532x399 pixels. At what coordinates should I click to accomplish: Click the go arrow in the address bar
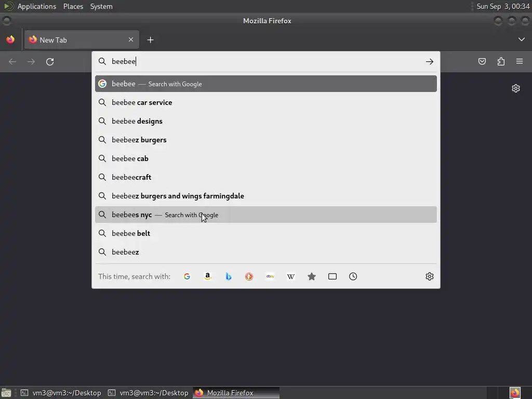point(430,61)
